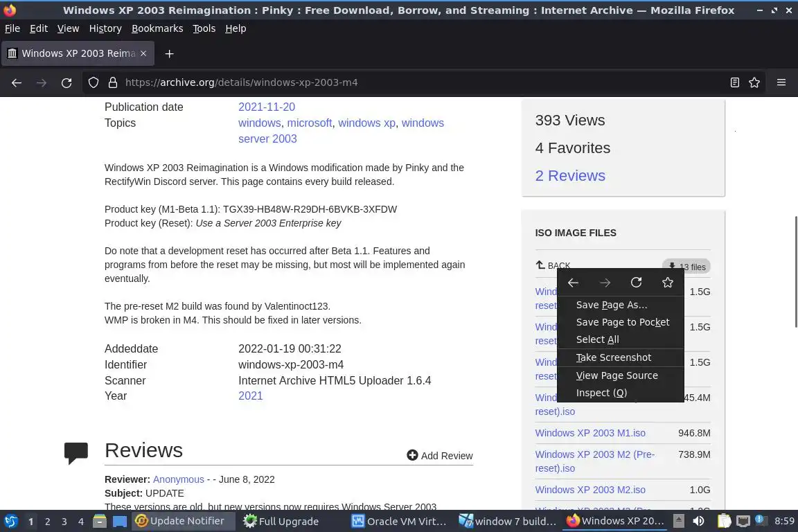The image size is (798, 532).
Task: Click the context menu forward arrow
Action: coord(605,283)
